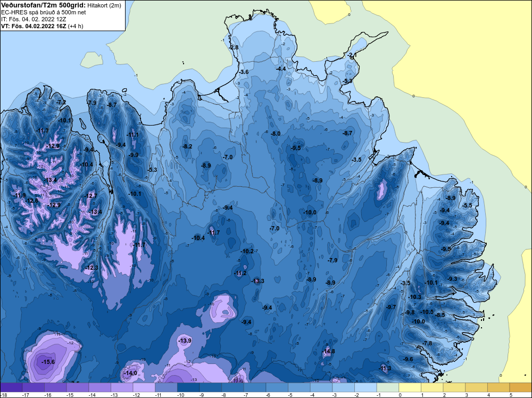Pick legend swatch between -15 and -14
The height and width of the screenshot is (398, 532).
point(77,387)
